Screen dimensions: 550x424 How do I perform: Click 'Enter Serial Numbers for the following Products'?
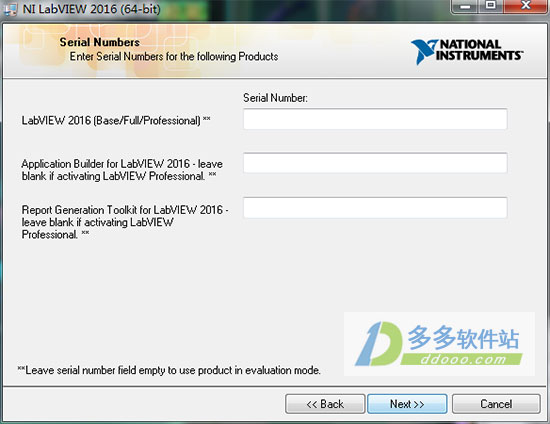coord(174,56)
